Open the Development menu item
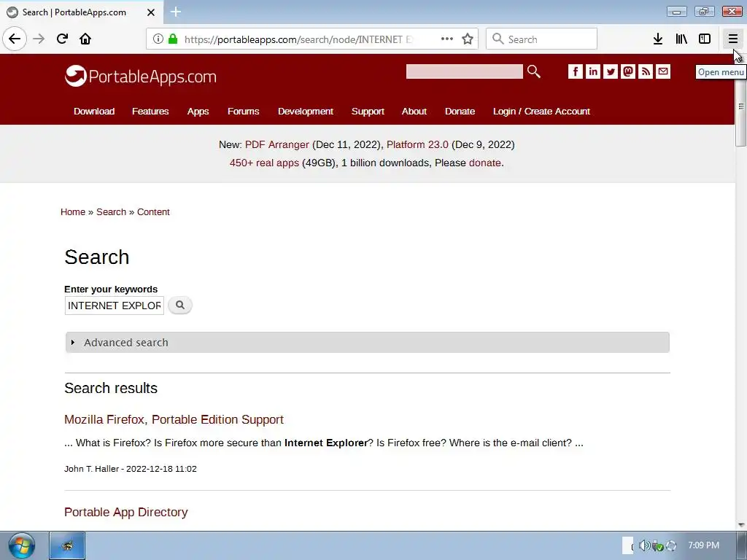Screen dimensions: 747x560 [x=306, y=111]
